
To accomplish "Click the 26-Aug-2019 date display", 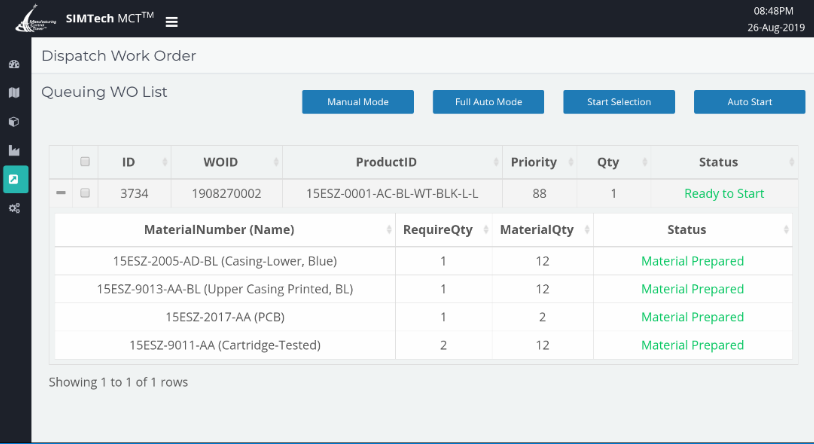I will coord(776,28).
